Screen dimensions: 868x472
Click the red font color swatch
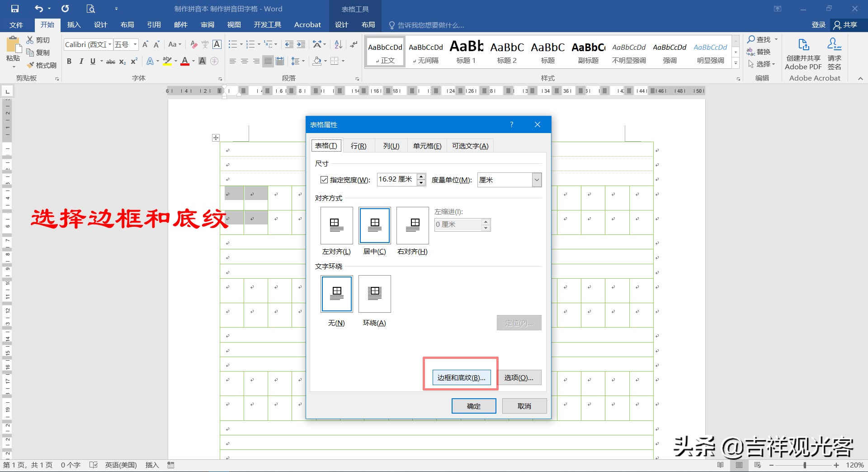tap(184, 63)
